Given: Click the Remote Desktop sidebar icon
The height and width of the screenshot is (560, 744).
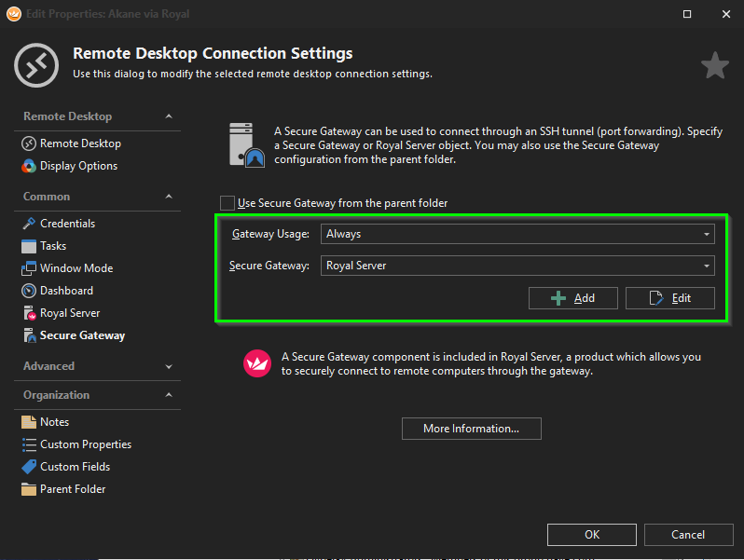Looking at the screenshot, I should 29,143.
